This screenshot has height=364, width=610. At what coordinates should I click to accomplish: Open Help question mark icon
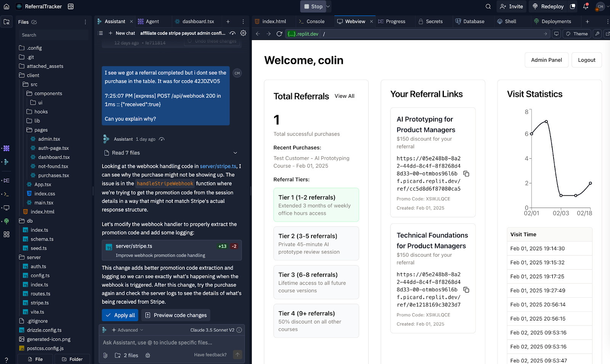point(6,360)
